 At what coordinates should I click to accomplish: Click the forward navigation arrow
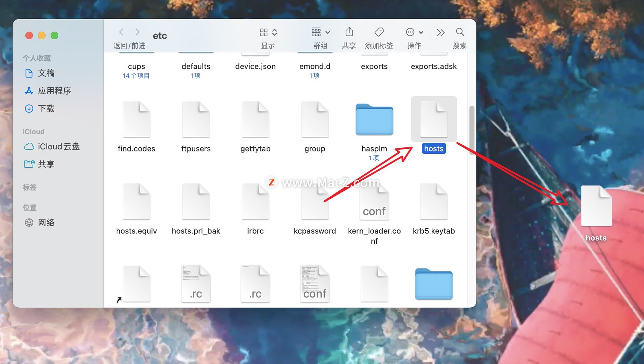137,32
